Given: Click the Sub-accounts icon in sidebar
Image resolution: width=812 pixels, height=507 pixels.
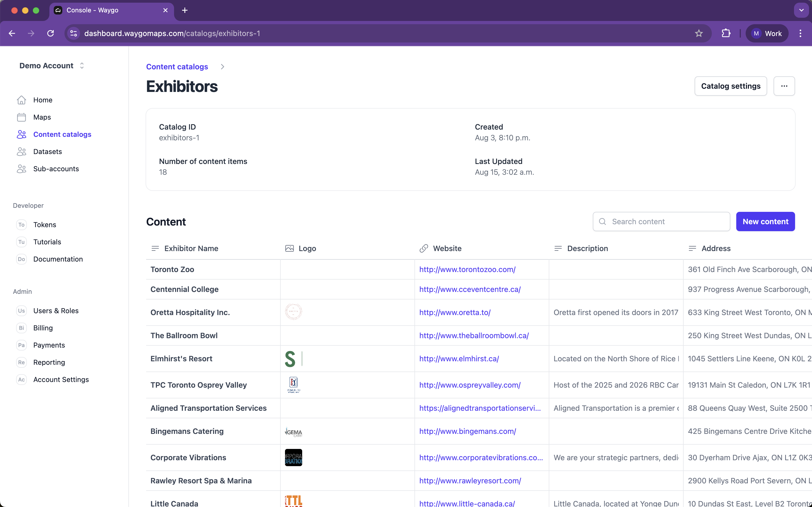Looking at the screenshot, I should [21, 169].
